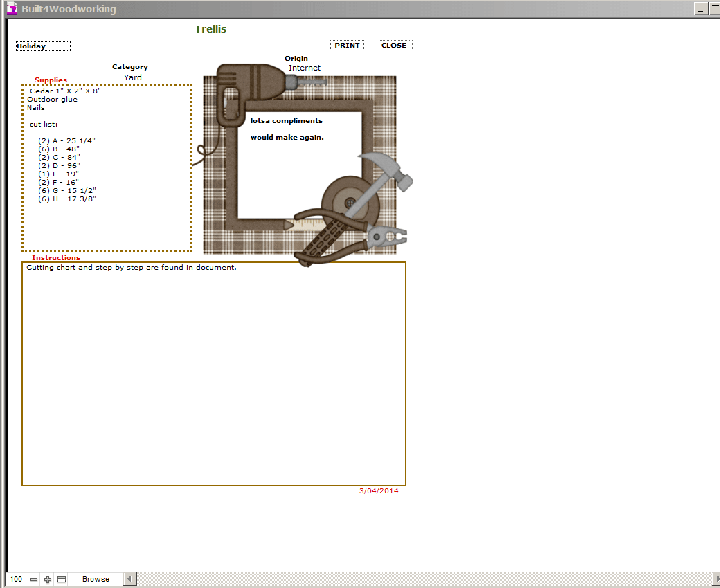Image resolution: width=720 pixels, height=588 pixels.
Task: Click the zoom in plus icon
Action: coord(47,579)
